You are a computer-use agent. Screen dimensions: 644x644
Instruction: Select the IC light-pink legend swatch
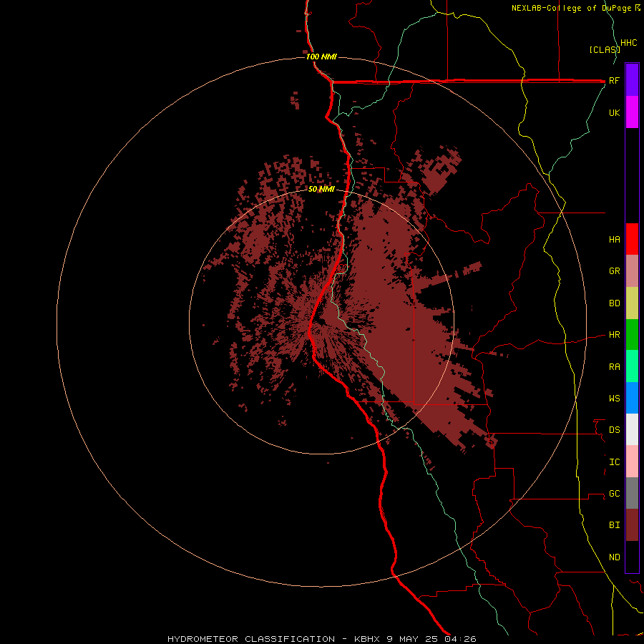pyautogui.click(x=632, y=462)
